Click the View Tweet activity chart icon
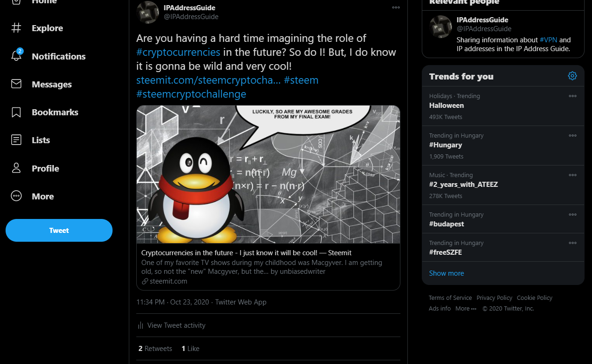The width and height of the screenshot is (592, 364). point(140,325)
